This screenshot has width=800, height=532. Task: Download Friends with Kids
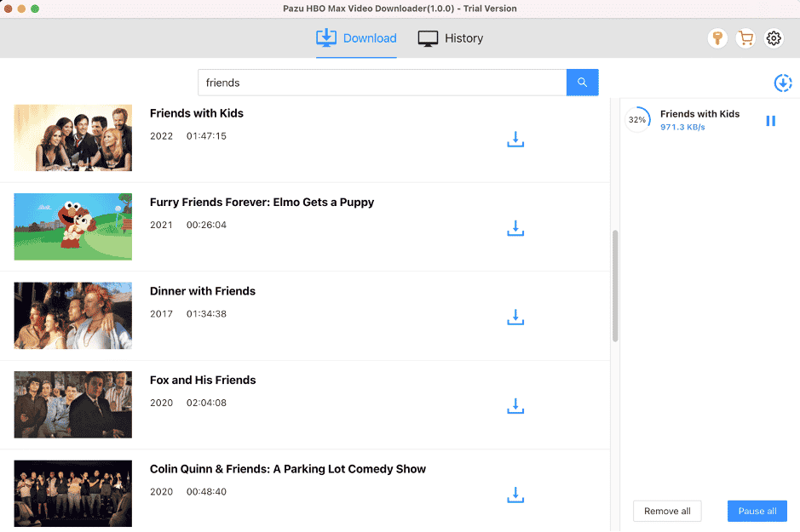coord(515,140)
